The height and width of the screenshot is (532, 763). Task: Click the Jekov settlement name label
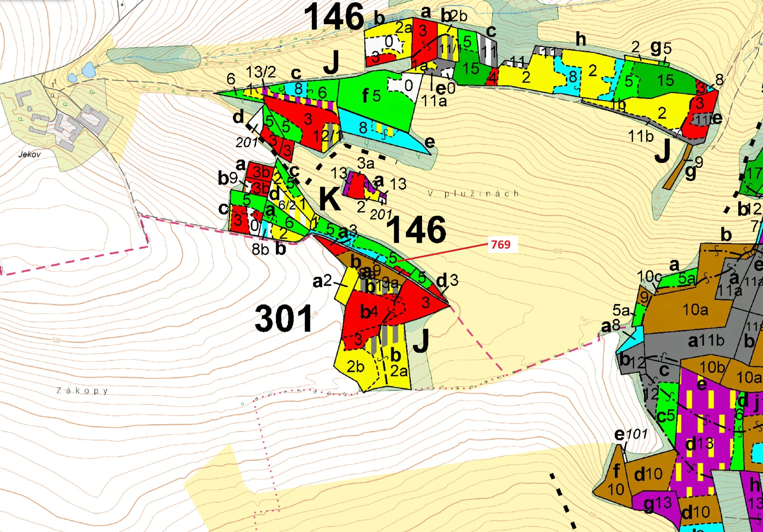click(x=30, y=154)
